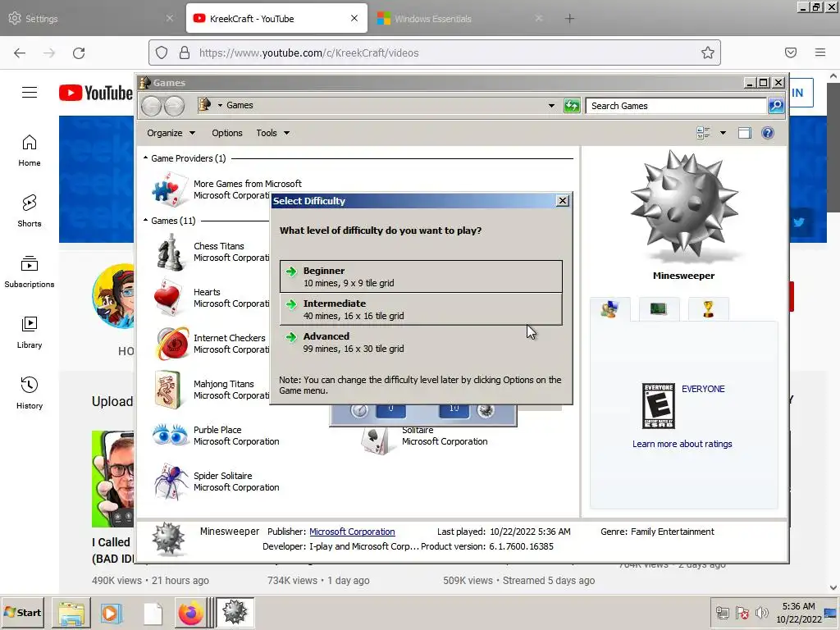Open the Organize dropdown menu

[x=171, y=133]
